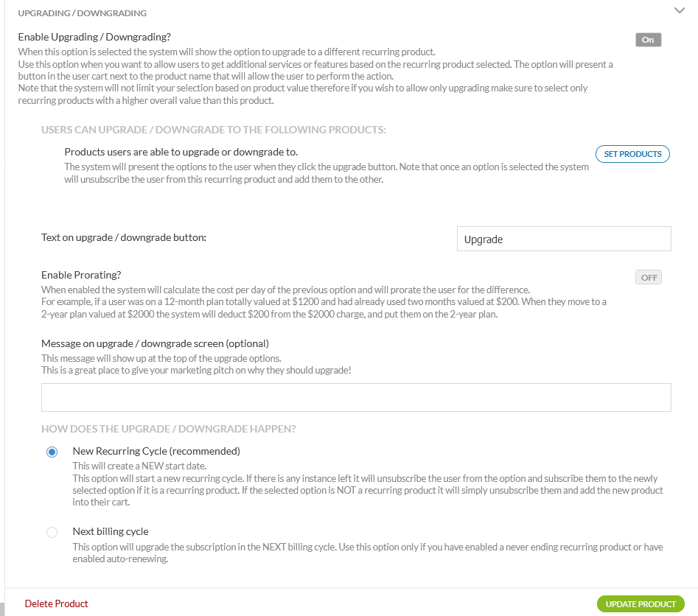Collapse the Upgrading / Downgrading section chevron
This screenshot has height=616, width=698.
point(680,10)
